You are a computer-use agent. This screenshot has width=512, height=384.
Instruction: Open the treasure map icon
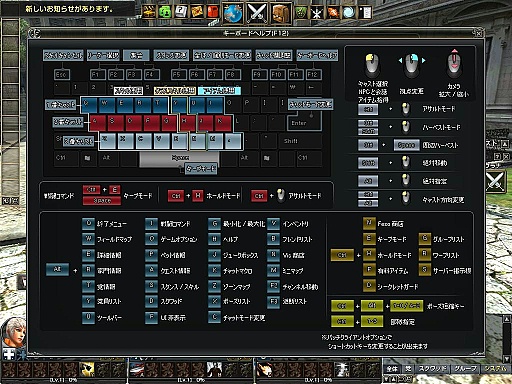(197, 12)
